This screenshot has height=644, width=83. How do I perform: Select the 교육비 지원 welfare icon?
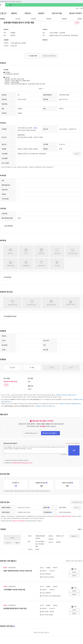tap(57, 251)
